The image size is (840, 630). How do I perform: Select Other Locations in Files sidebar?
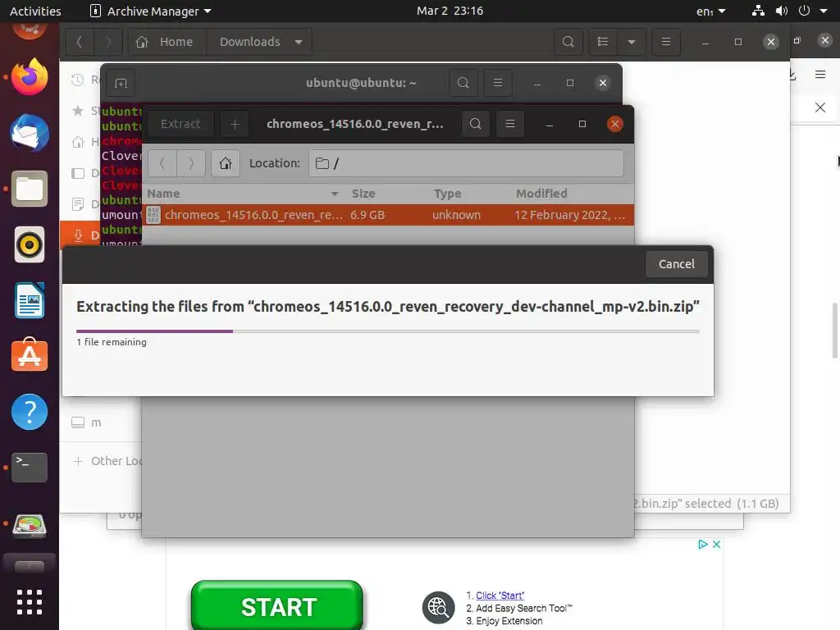pos(107,461)
